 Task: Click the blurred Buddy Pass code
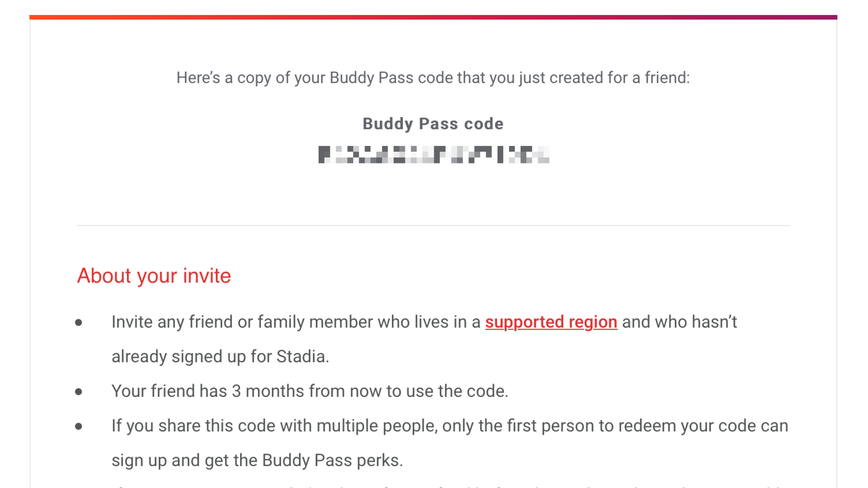[433, 155]
